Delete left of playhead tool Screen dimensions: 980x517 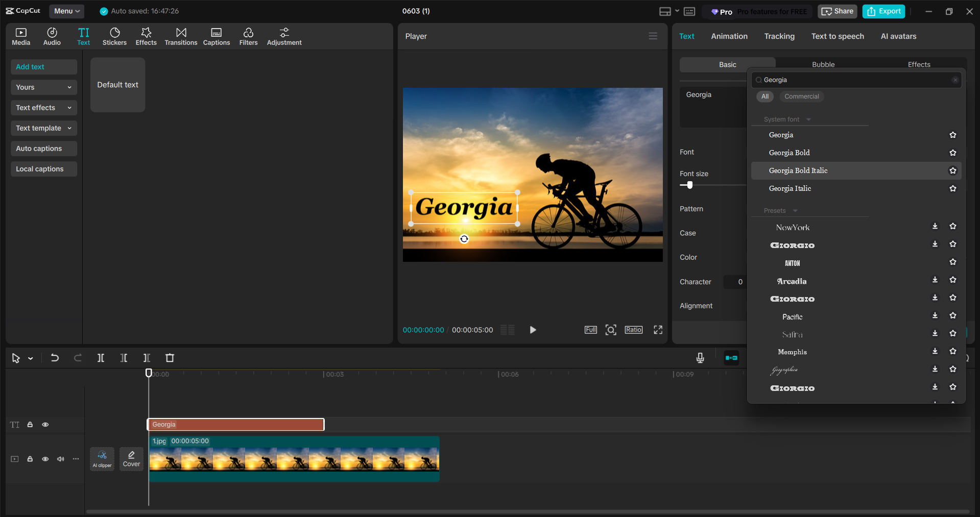(124, 358)
